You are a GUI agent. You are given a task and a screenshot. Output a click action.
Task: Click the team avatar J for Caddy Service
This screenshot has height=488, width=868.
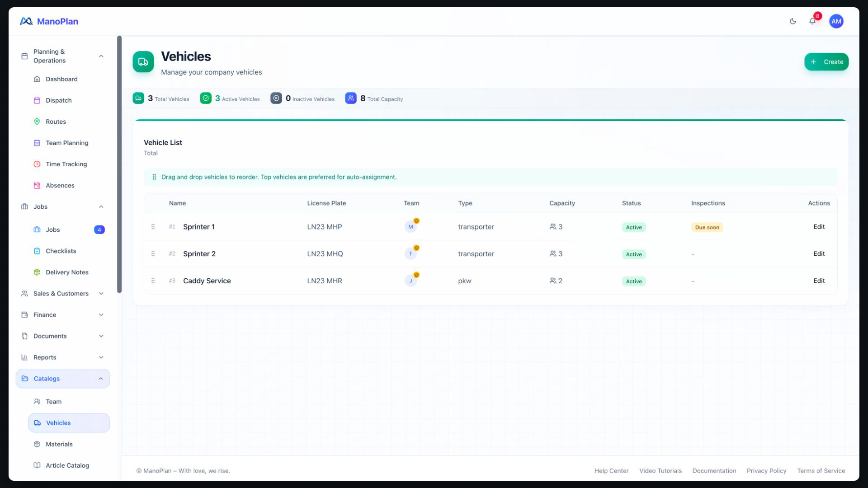click(410, 281)
